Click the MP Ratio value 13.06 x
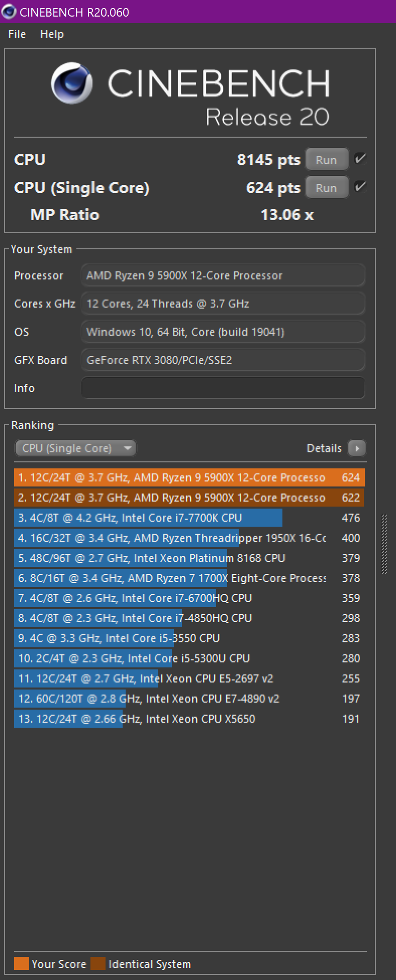 coord(287,215)
